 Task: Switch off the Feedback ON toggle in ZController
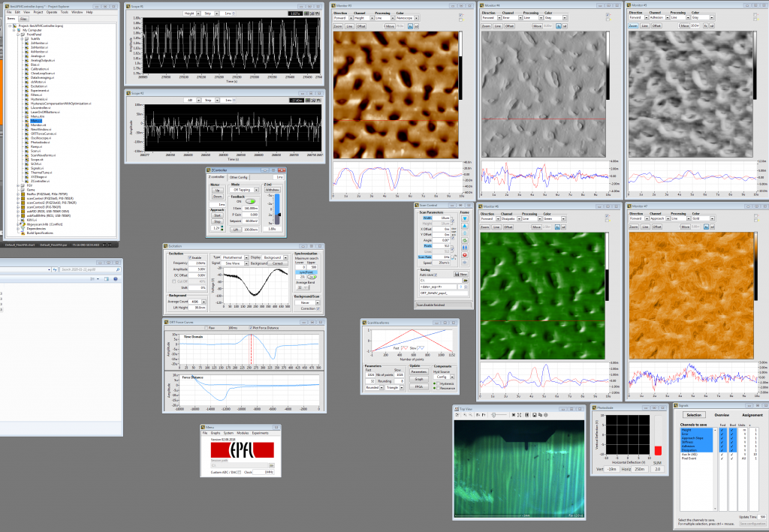point(251,201)
